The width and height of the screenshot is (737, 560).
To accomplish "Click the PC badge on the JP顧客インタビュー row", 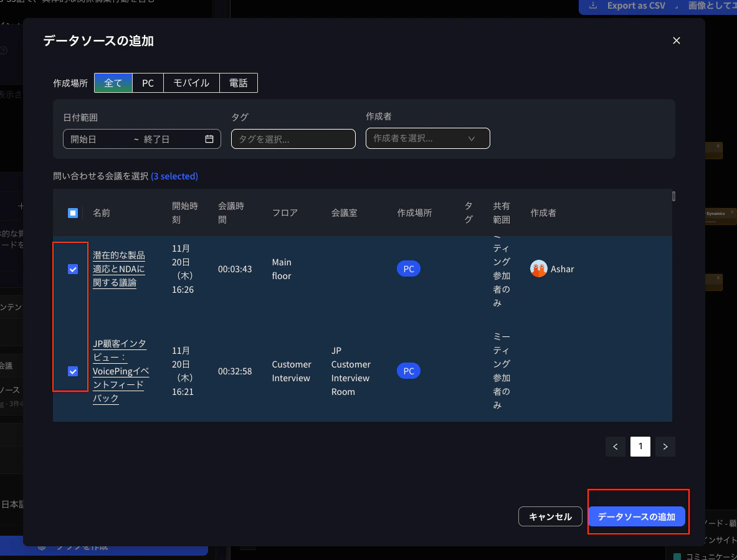I will tap(408, 371).
